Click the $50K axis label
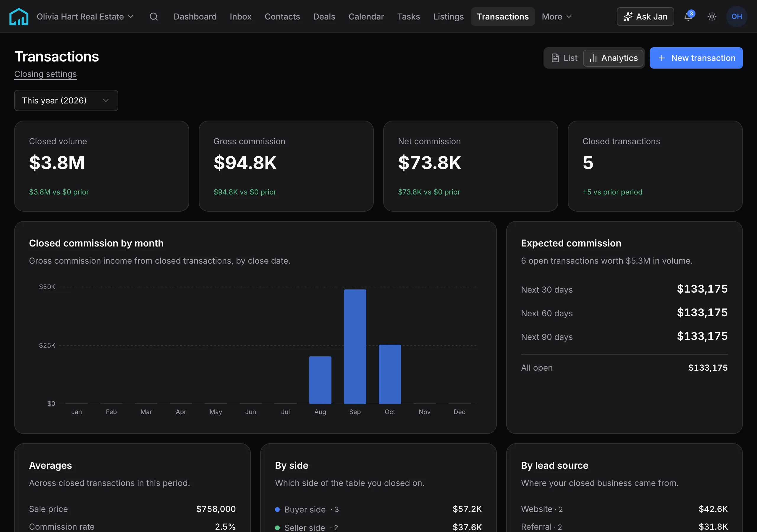This screenshot has height=532, width=757. click(47, 287)
